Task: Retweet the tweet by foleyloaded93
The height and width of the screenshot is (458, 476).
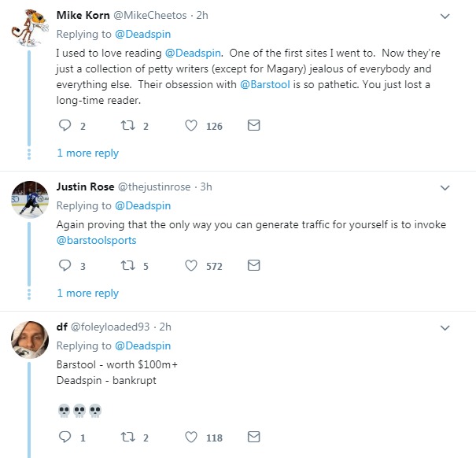Action: coord(126,438)
